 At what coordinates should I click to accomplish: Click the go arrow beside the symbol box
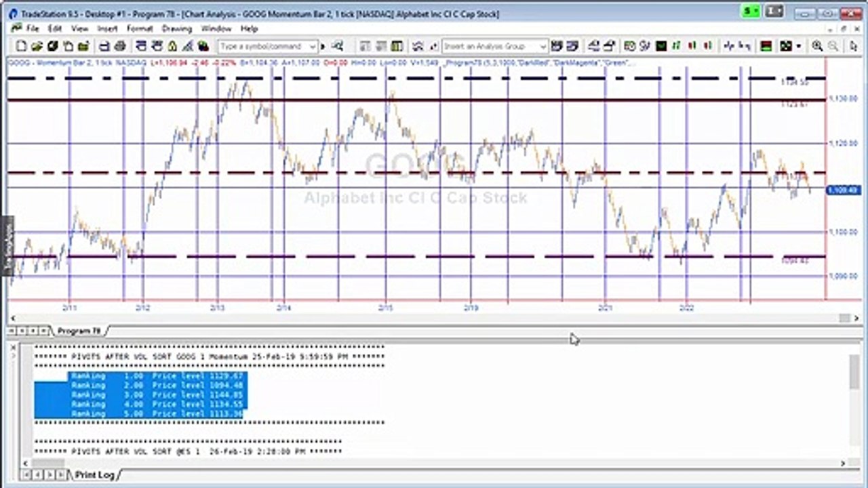(x=323, y=46)
